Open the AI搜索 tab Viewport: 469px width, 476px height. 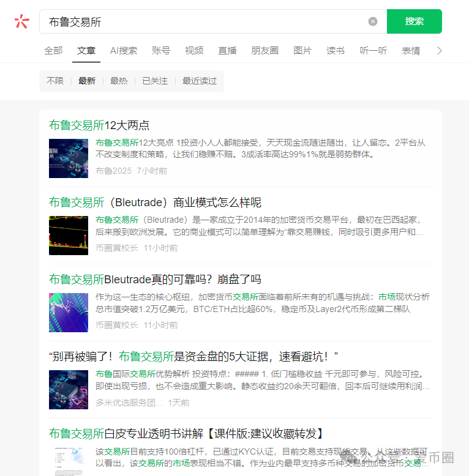(x=124, y=50)
